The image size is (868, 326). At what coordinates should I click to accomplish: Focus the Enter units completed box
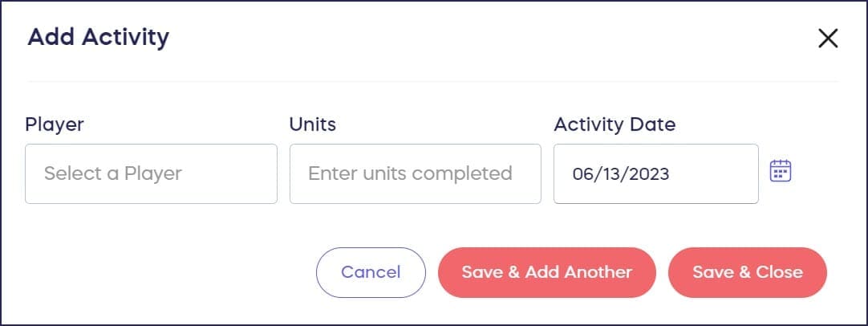point(415,173)
